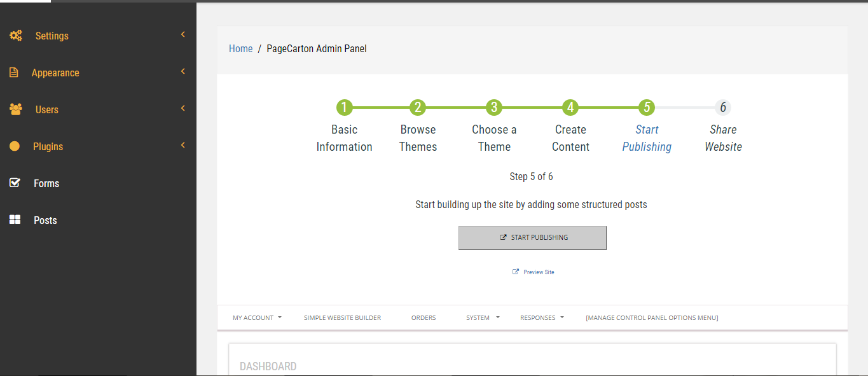Open Simple Website Builder menu item
Viewport: 868px width, 376px height.
click(342, 317)
